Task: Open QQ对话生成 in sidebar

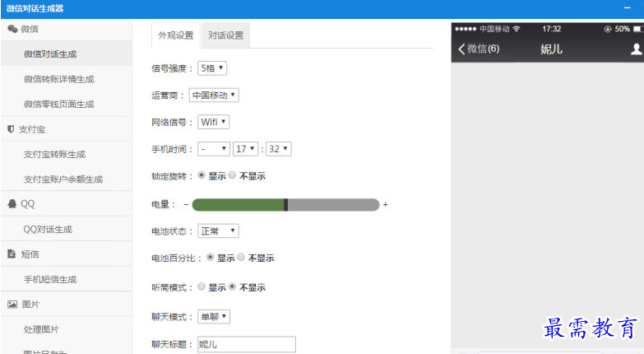Action: coord(48,229)
